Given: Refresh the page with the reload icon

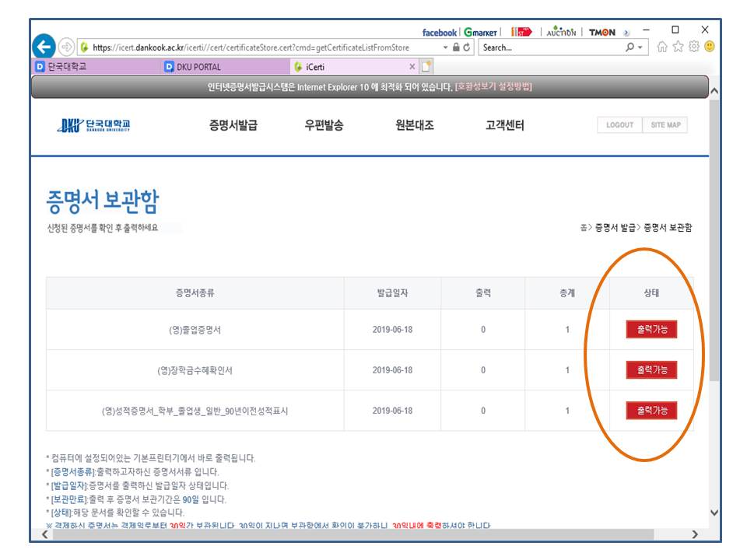Looking at the screenshot, I should pos(467,47).
